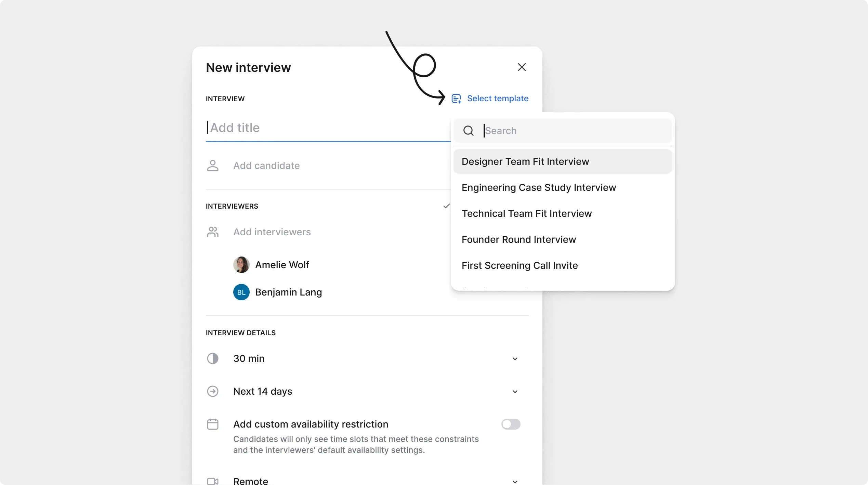Expand the Remote chevron
Screen dimensions: 868x485
click(x=515, y=482)
